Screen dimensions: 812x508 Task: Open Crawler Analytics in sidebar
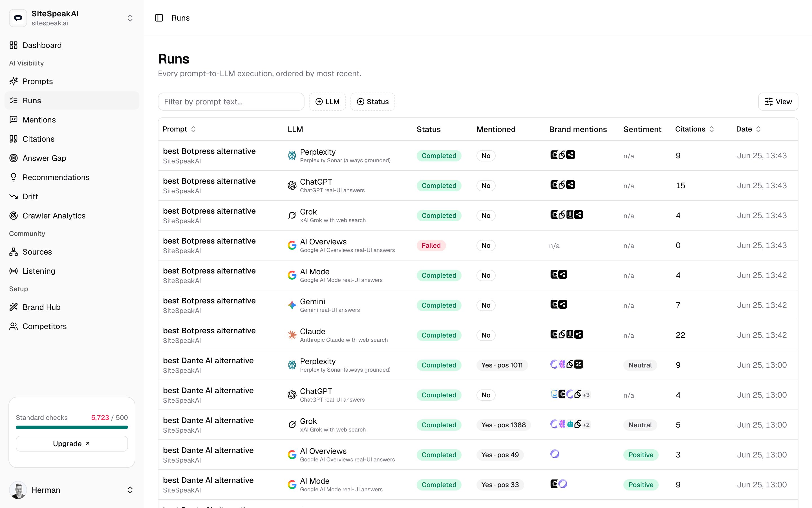tap(72, 215)
